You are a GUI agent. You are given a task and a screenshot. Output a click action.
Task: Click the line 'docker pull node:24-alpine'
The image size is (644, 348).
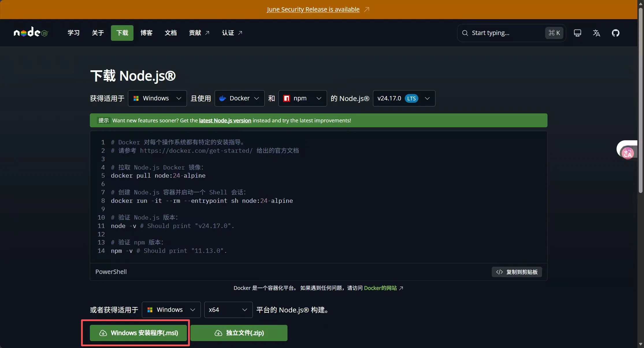pos(158,176)
